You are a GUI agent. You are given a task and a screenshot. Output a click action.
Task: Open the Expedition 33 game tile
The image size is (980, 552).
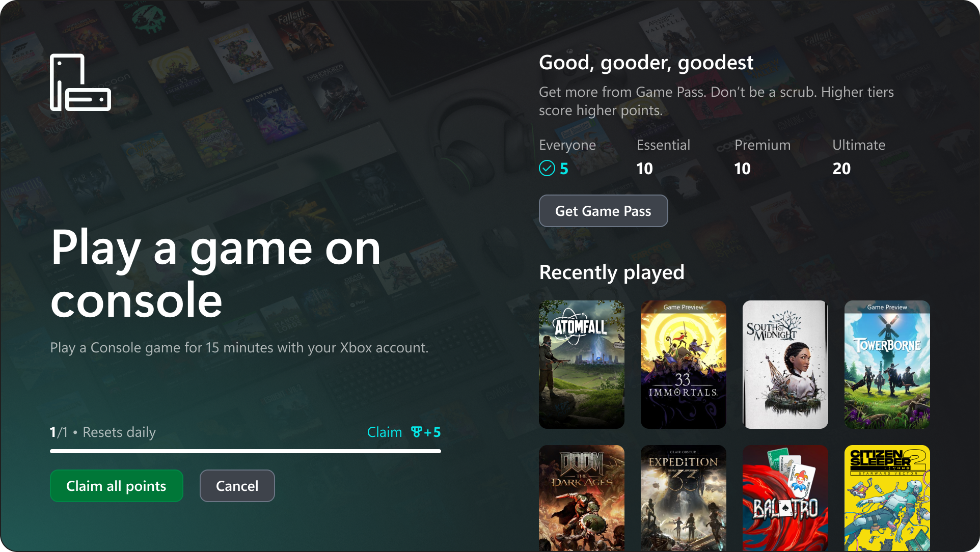click(x=683, y=498)
